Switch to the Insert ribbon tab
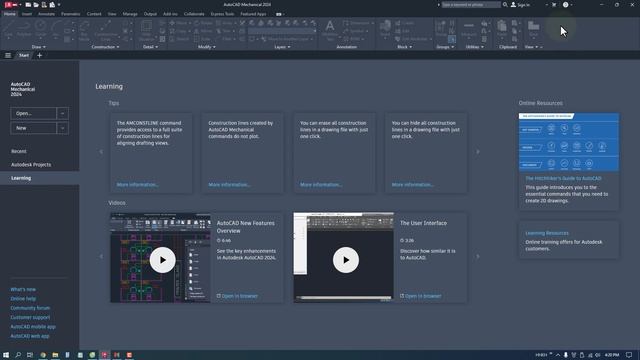 point(27,14)
